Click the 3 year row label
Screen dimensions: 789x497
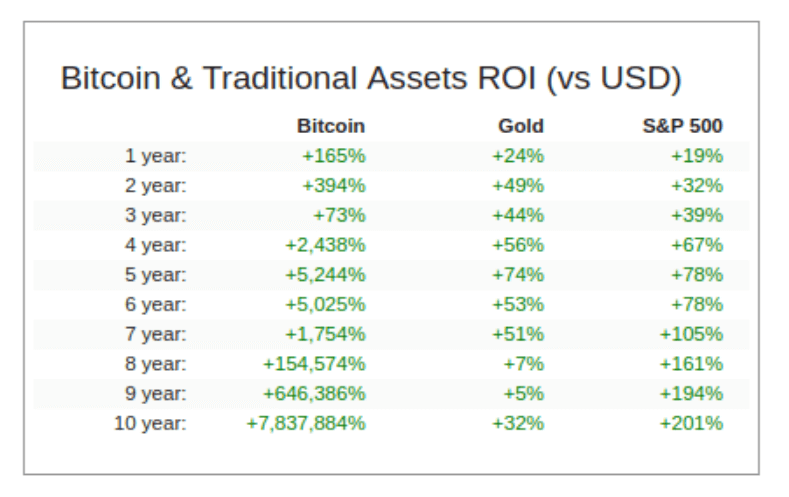pos(155,215)
